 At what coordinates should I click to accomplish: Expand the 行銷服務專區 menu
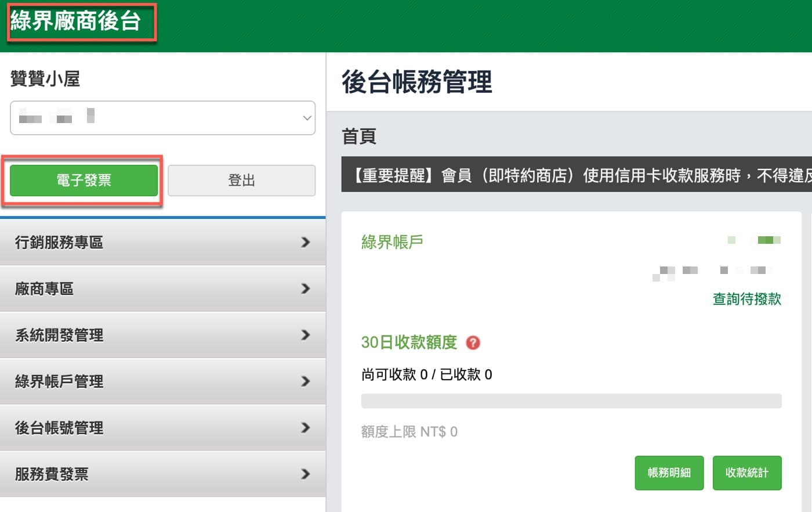point(162,242)
